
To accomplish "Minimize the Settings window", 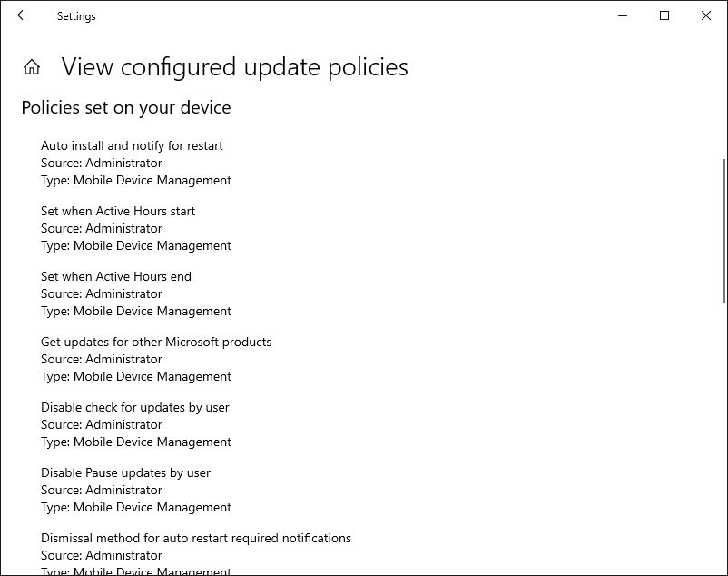I will coord(622,15).
